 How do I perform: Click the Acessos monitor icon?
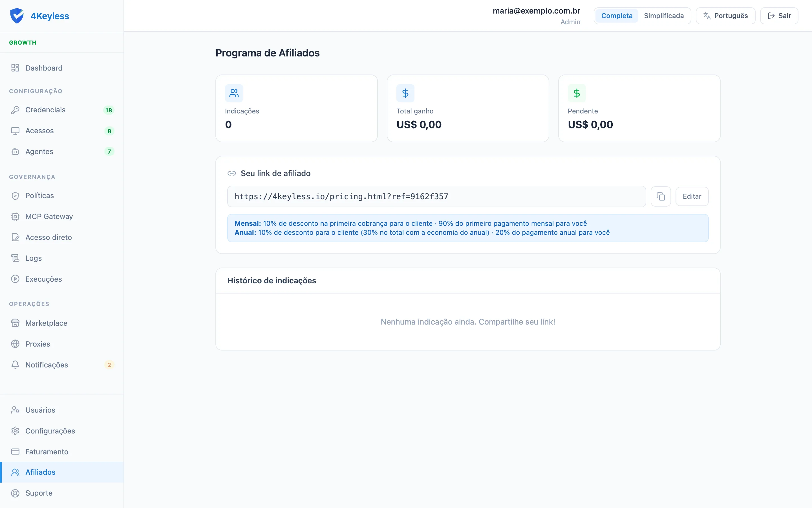point(15,131)
